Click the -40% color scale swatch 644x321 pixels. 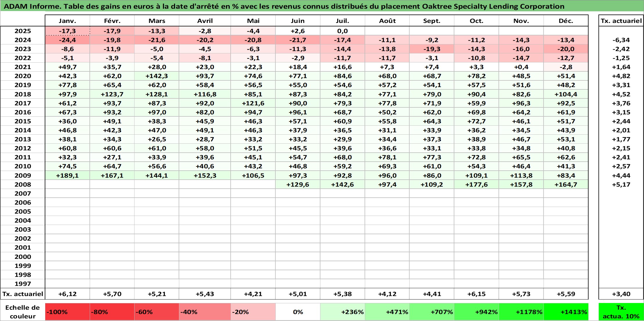coord(205,312)
